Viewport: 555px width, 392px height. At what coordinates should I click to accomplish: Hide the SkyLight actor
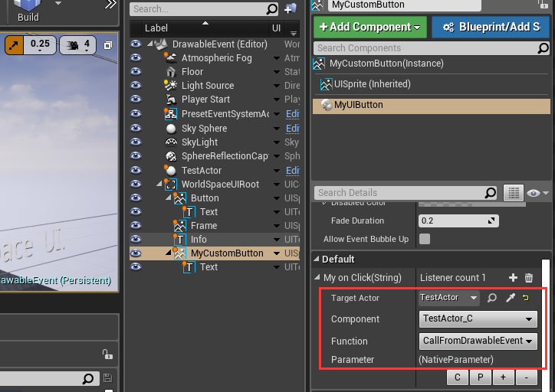click(136, 142)
